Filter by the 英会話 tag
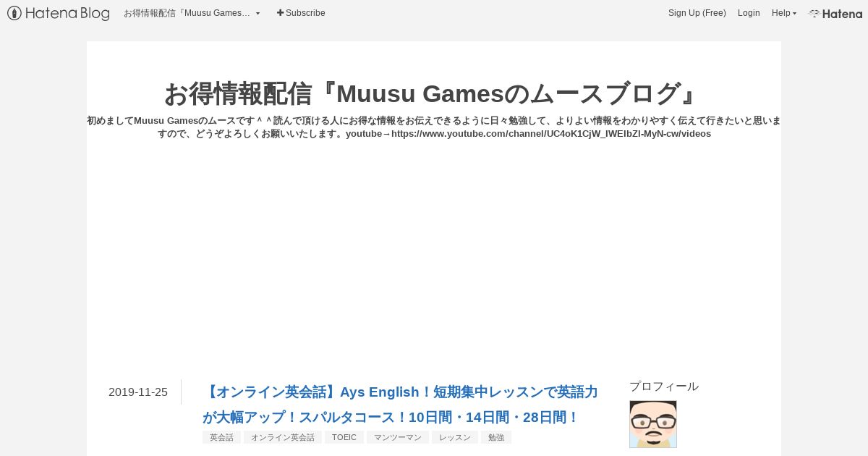Image resolution: width=868 pixels, height=456 pixels. coord(221,437)
